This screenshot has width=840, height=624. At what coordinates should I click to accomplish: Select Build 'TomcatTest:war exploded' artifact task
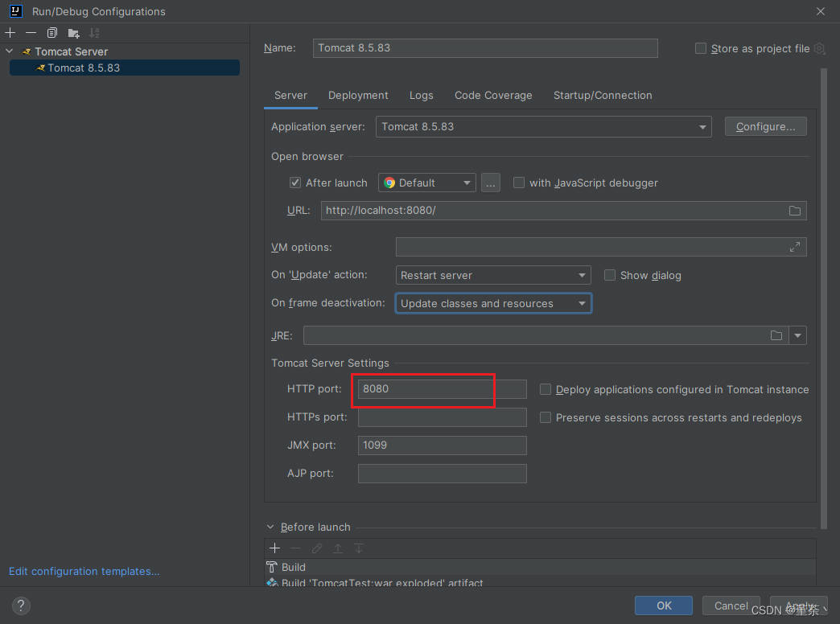coord(540,581)
